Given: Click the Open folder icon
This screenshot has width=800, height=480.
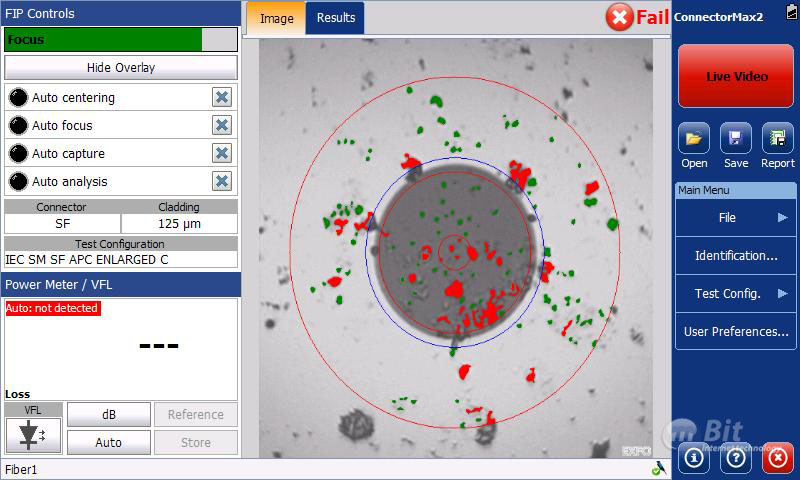Looking at the screenshot, I should tap(694, 138).
